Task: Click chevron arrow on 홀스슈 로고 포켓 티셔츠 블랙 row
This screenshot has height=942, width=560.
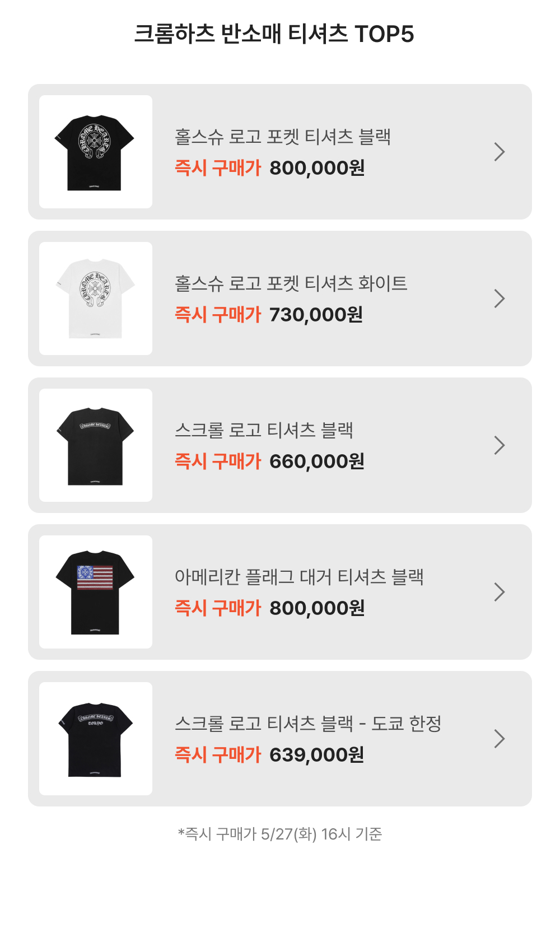Action: tap(500, 152)
